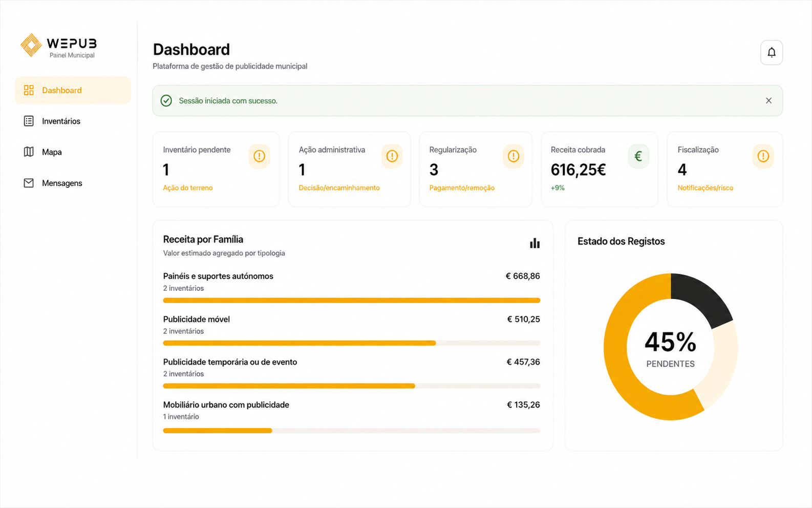Click the Publicidade temporária ou de evento progress bar
The width and height of the screenshot is (812, 508).
(352, 386)
